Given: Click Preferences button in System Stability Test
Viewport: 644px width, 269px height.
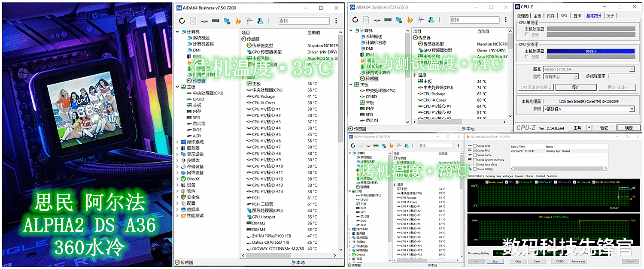Looking at the screenshot, I should pyautogui.click(x=578, y=261).
